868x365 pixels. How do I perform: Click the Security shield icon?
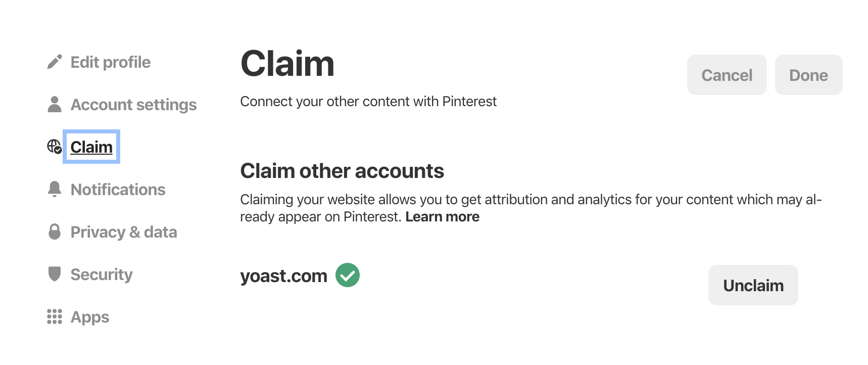(x=55, y=273)
